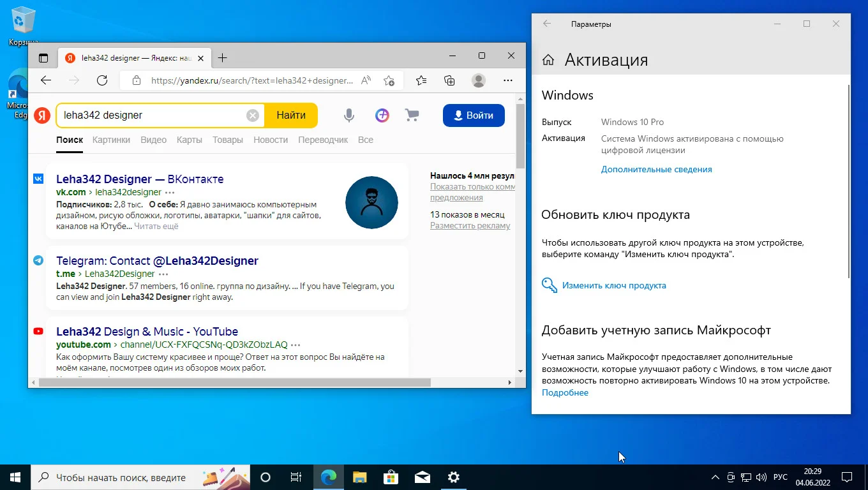Click the Yandex logo icon

pyautogui.click(x=42, y=115)
